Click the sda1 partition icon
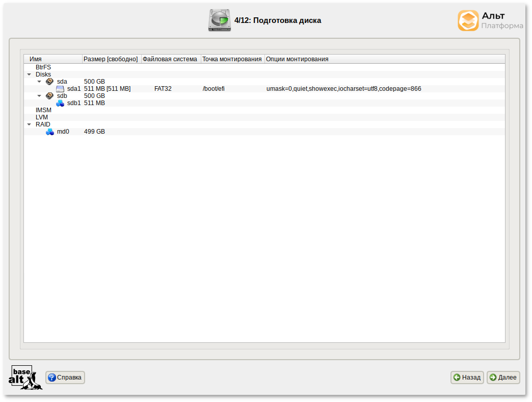This screenshot has height=402, width=532. tap(60, 89)
